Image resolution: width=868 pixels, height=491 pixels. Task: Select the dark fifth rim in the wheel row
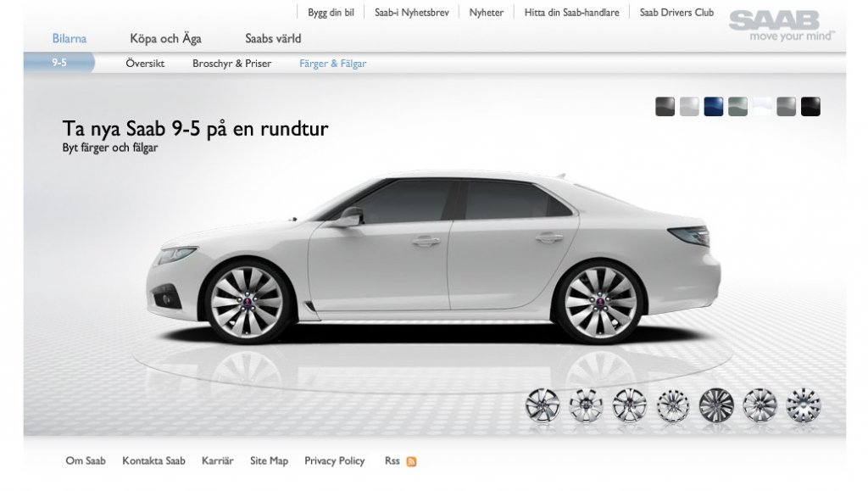pos(716,405)
